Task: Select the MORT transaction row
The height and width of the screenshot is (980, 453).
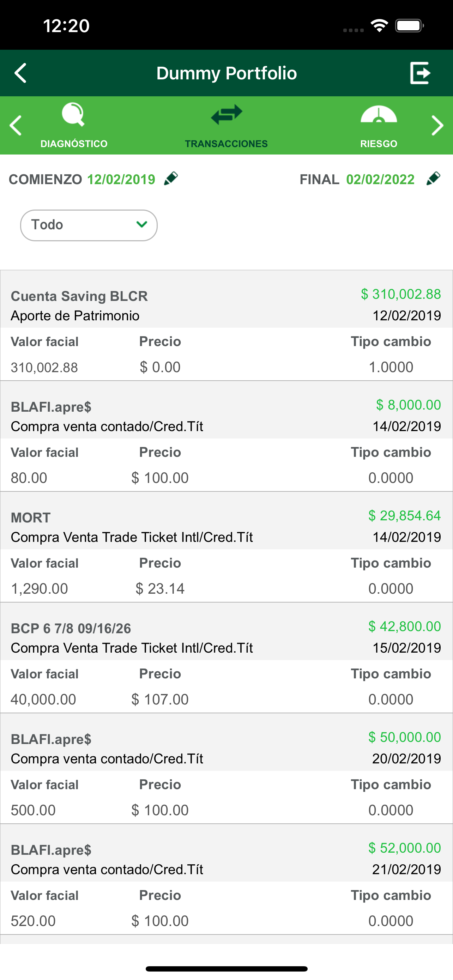Action: point(226,547)
